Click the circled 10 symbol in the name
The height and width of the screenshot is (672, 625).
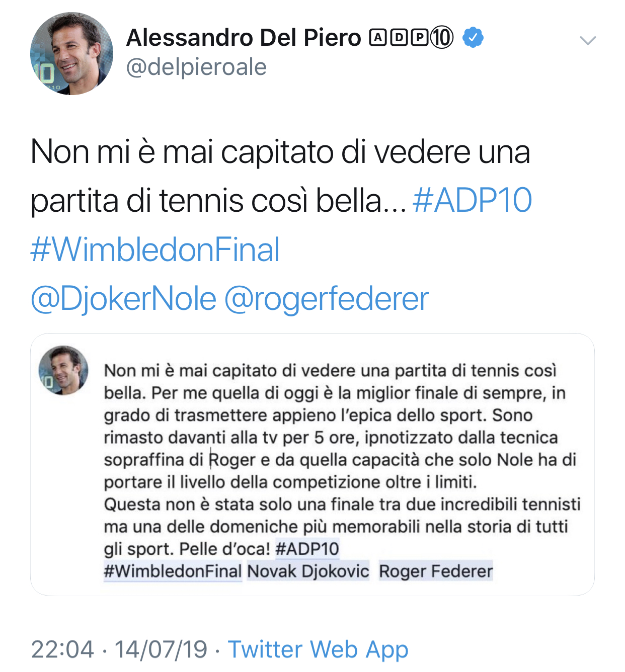pyautogui.click(x=442, y=38)
